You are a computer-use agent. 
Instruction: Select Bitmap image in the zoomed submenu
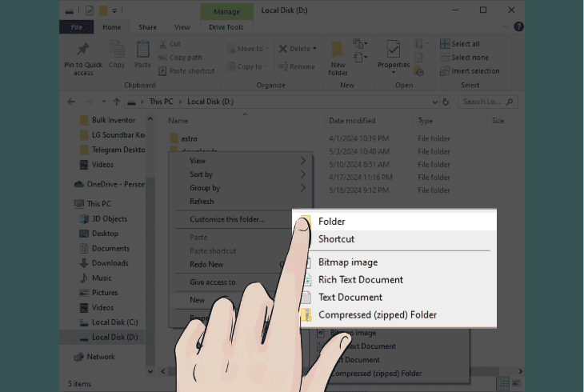pos(394,262)
